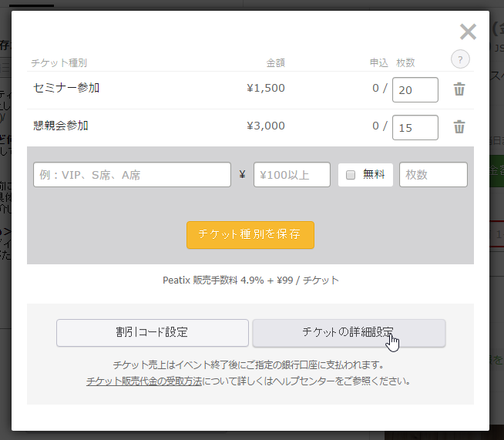
Task: Delete the 懇親会参加 ticket with trash icon
Action: (x=459, y=127)
